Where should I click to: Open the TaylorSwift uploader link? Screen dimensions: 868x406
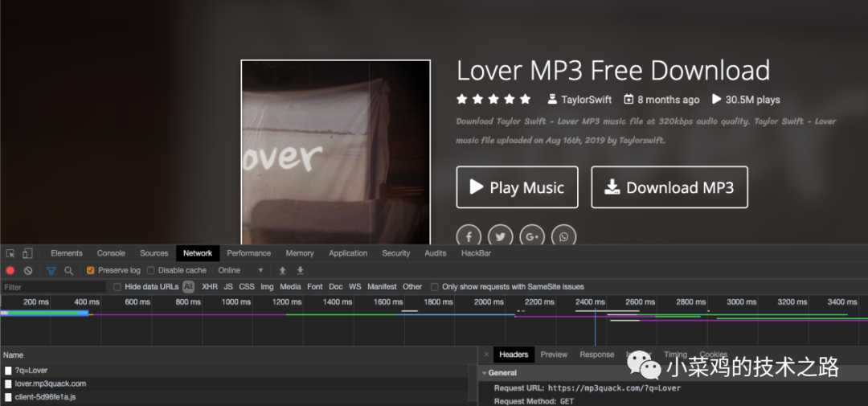586,100
